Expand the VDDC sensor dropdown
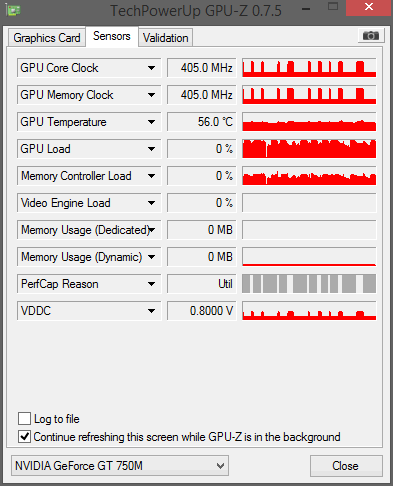This screenshot has width=393, height=486. [x=151, y=311]
